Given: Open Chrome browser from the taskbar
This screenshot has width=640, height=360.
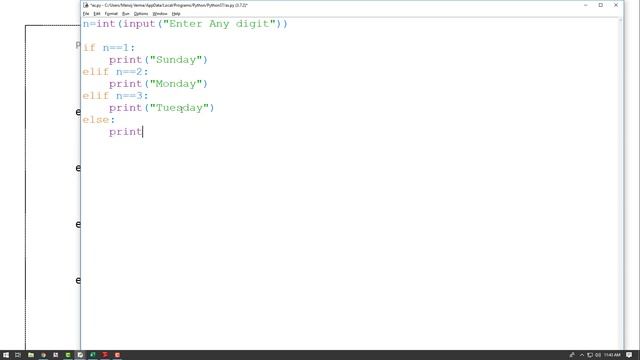Looking at the screenshot, I should click(x=43, y=355).
